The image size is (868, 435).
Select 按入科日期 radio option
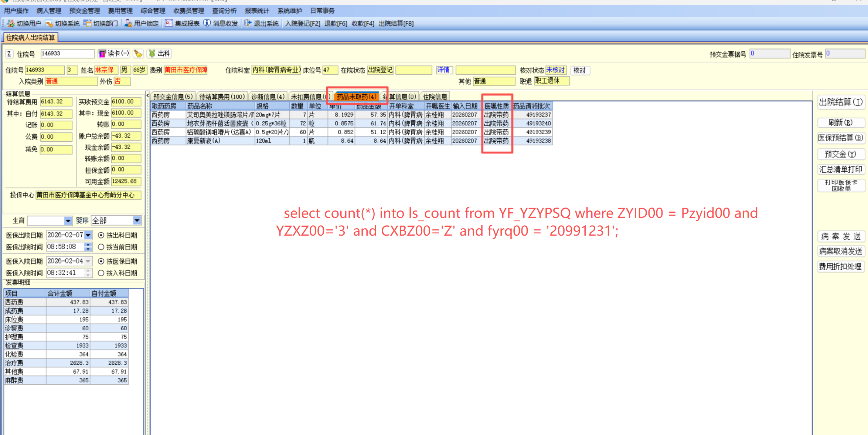point(101,273)
